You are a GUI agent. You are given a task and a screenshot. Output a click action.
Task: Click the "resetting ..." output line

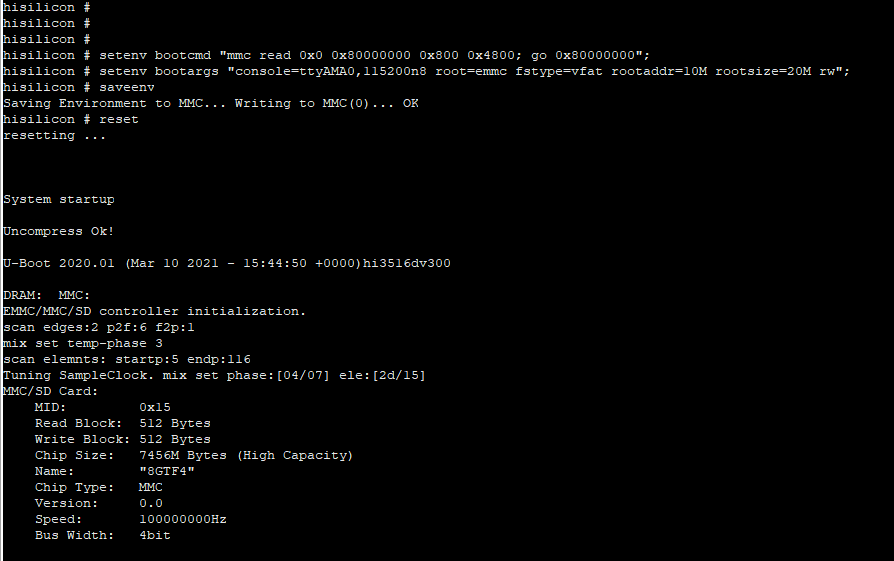[x=54, y=135]
